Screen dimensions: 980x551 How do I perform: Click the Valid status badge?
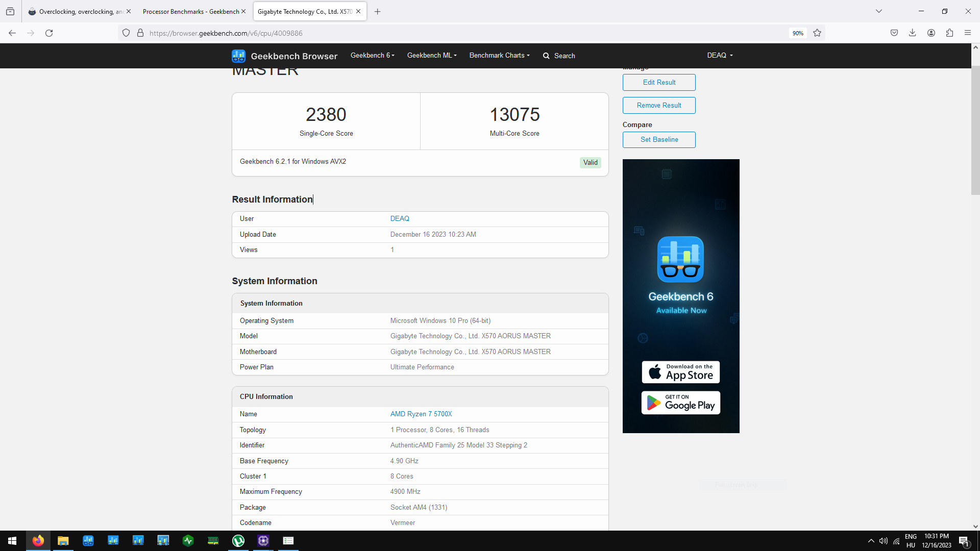(591, 163)
